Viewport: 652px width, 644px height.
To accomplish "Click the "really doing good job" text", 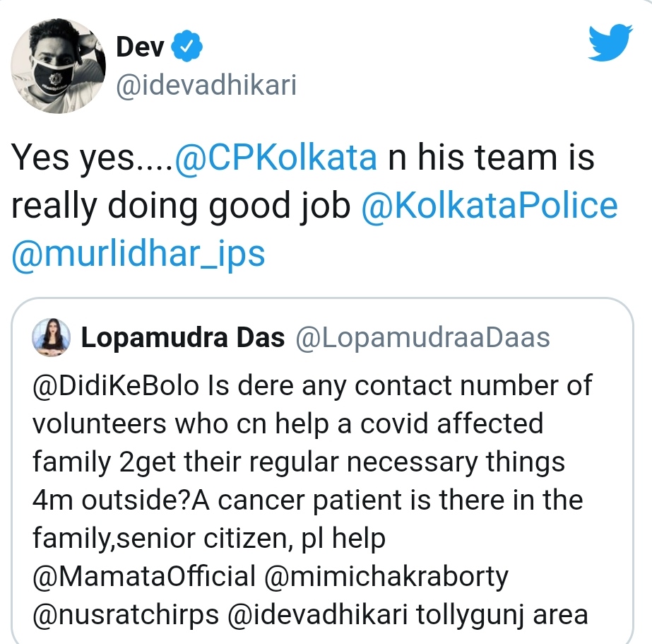I will pos(181,205).
